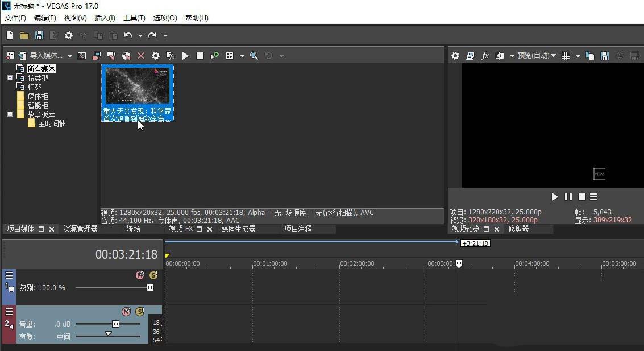Screen dimensions: 644x351
Task: Switch to the 媒体生成器 tab
Action: click(x=238, y=229)
